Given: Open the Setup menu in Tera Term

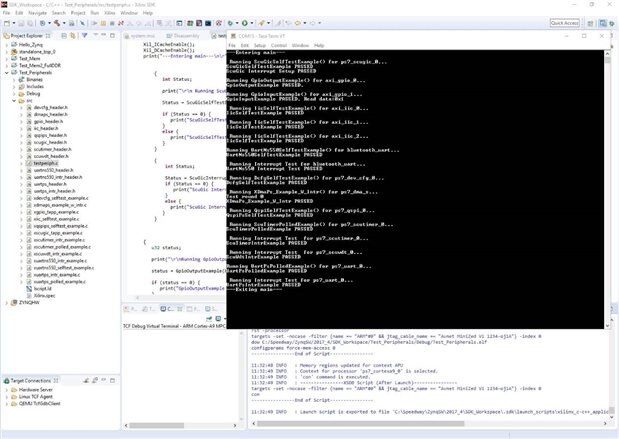Looking at the screenshot, I should (x=259, y=45).
